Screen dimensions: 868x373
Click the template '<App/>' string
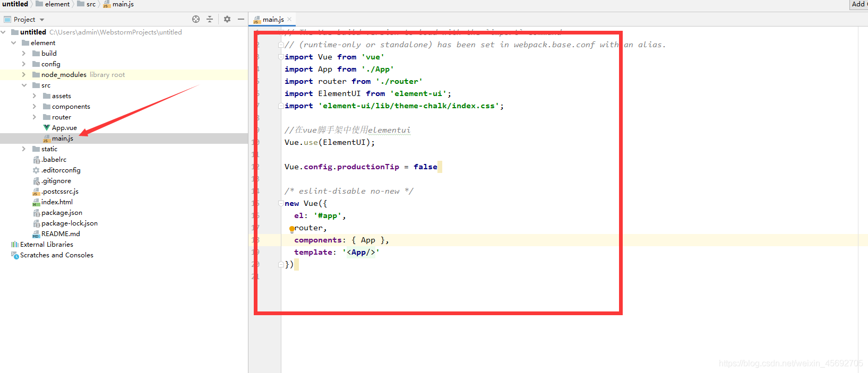coord(361,253)
